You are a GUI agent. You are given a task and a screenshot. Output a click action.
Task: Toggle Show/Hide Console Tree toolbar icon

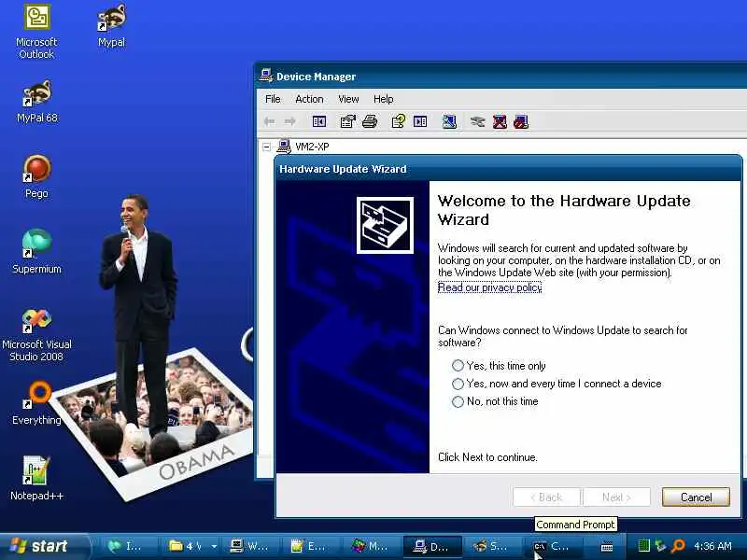point(319,121)
